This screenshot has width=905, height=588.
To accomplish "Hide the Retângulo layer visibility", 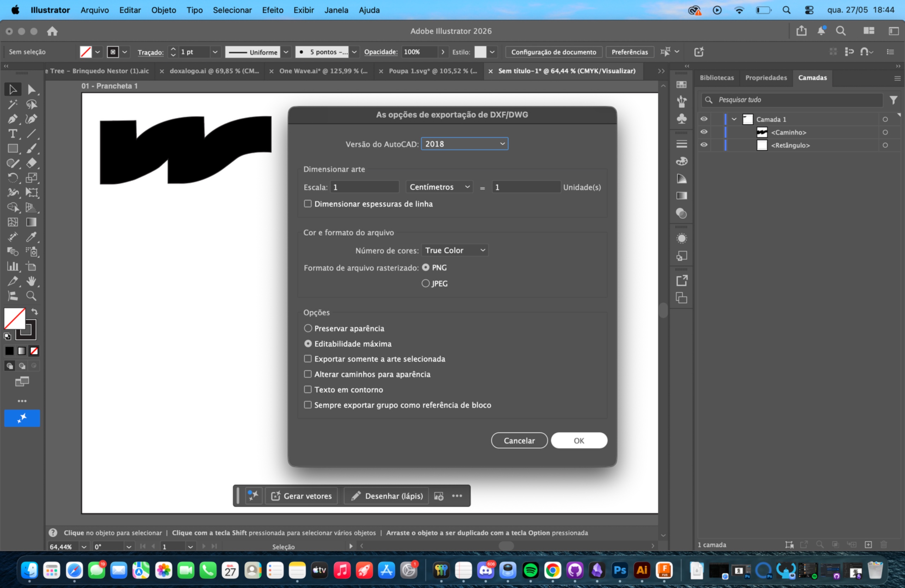I will [x=704, y=145].
